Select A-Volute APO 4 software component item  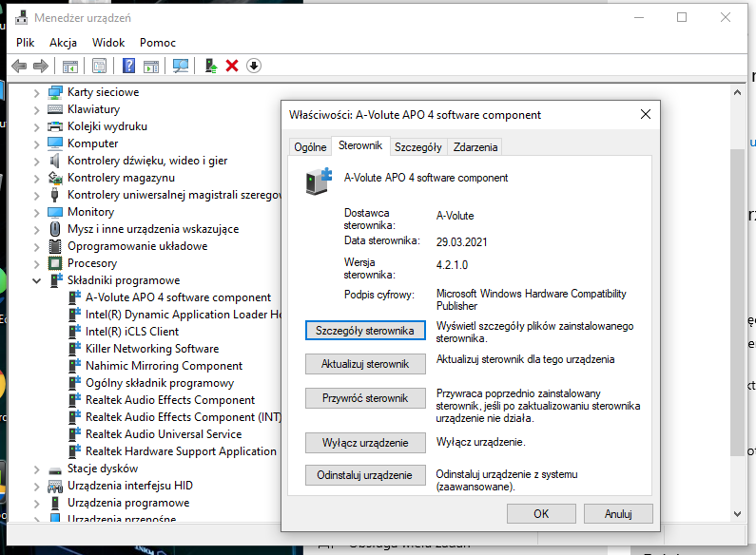(x=178, y=297)
